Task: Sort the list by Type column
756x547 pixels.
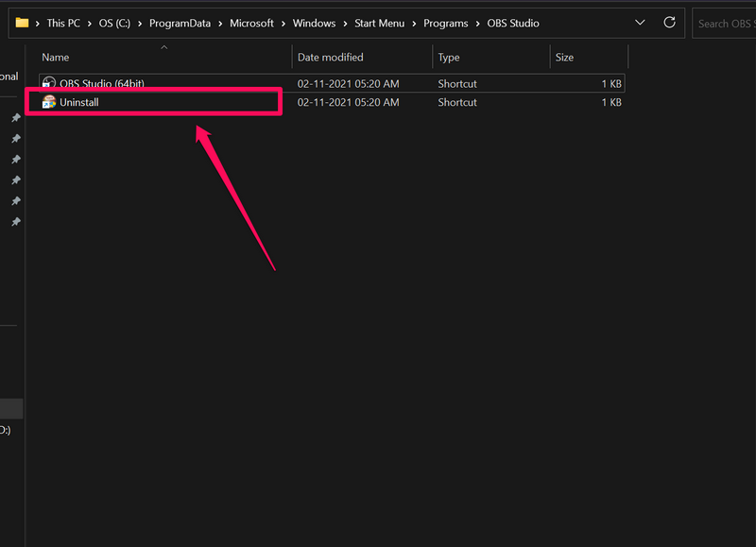Action: click(x=448, y=58)
